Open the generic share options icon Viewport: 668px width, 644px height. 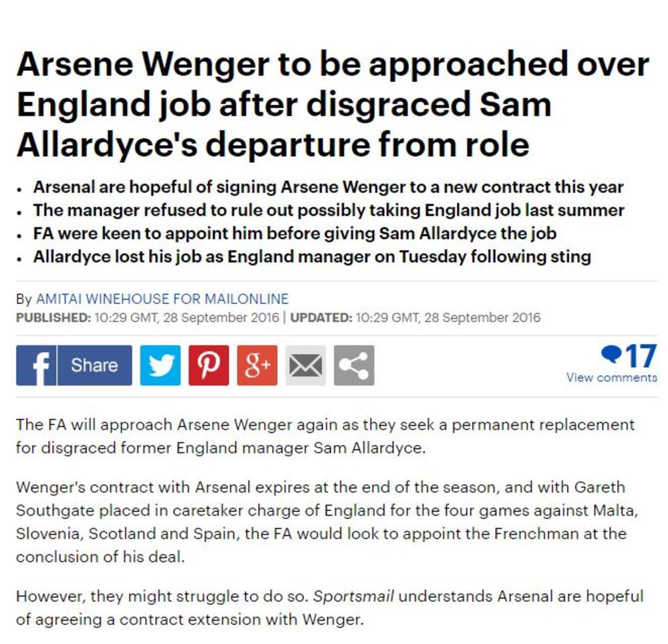pos(354,365)
